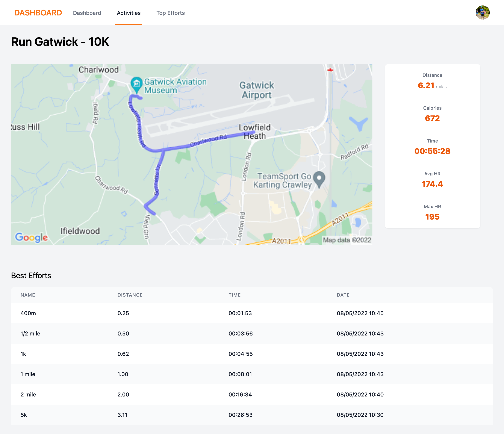Click the TIME column header
Screen dimensions: 504x434
point(234,295)
